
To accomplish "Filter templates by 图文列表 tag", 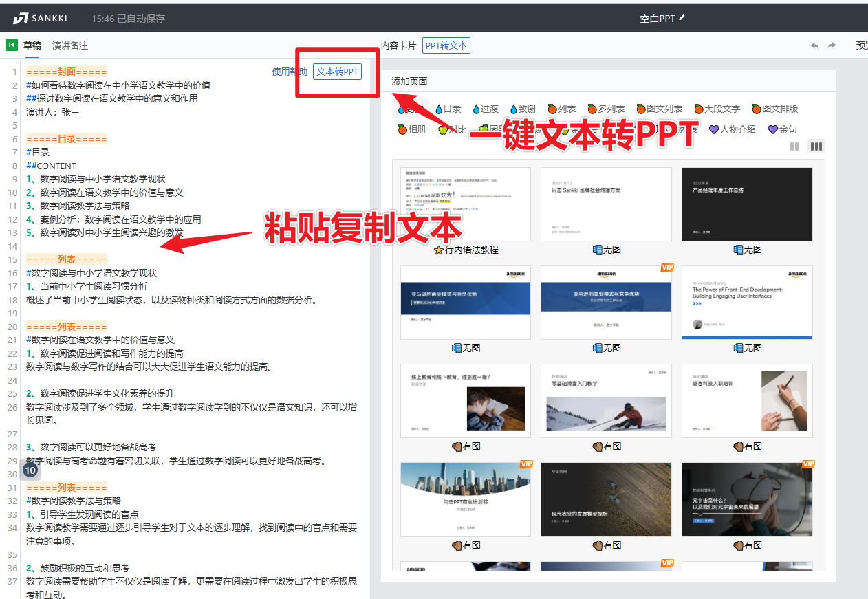I will point(659,109).
